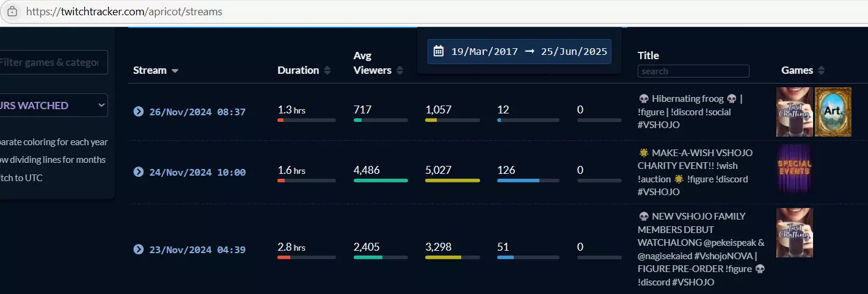Click the 1.3 hrs duration value
The width and height of the screenshot is (868, 294).
pyautogui.click(x=291, y=110)
